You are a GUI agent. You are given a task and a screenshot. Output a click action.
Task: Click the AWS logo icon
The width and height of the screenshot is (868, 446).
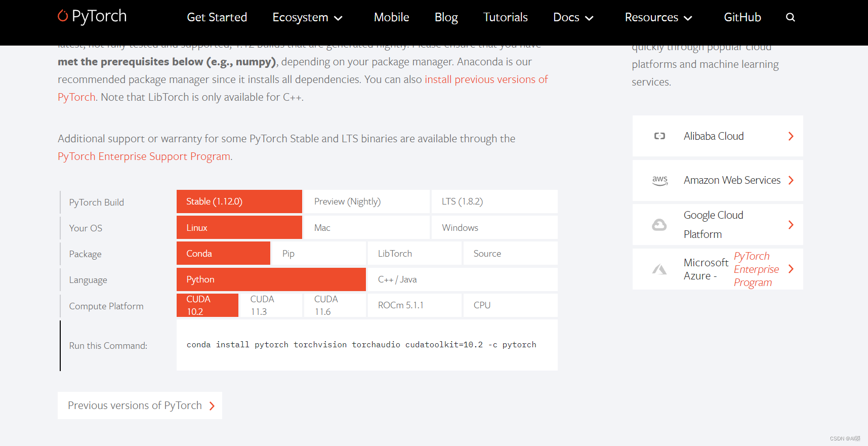(x=660, y=180)
